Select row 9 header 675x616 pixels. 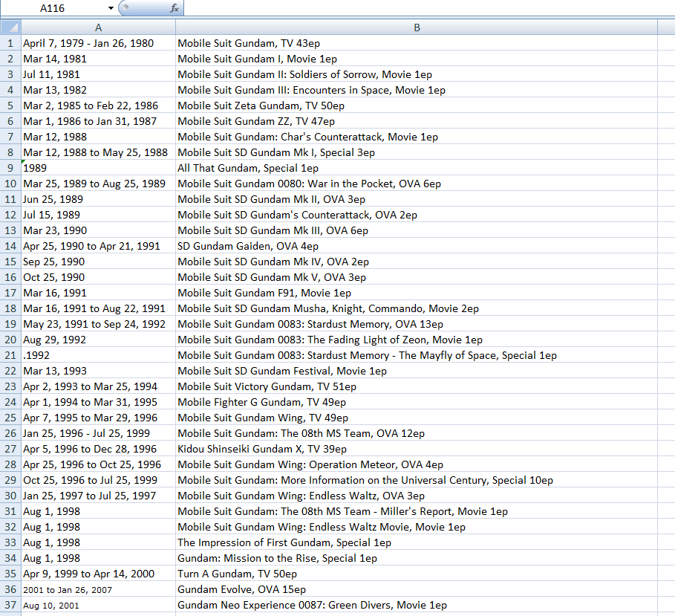10,168
